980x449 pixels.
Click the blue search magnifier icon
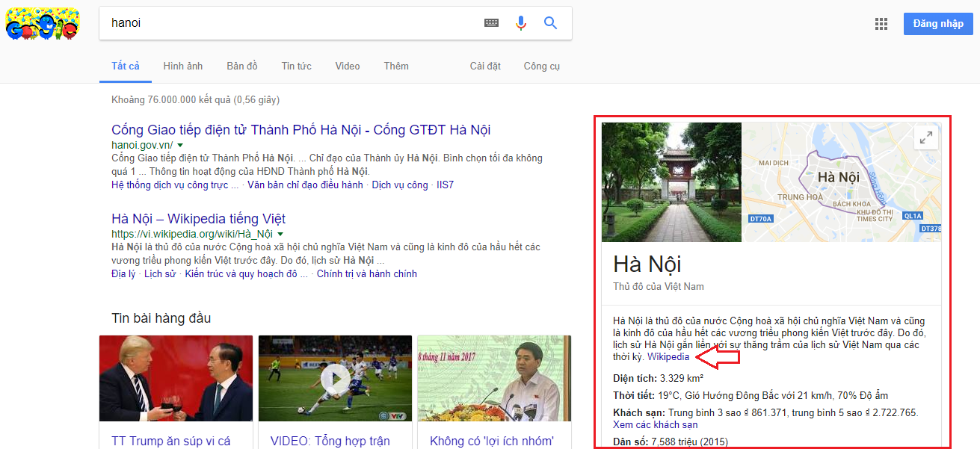[550, 23]
